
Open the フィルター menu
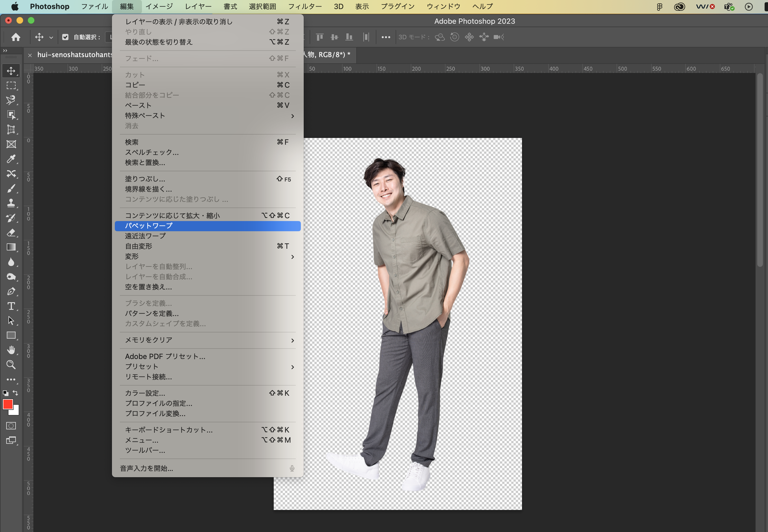click(x=305, y=6)
